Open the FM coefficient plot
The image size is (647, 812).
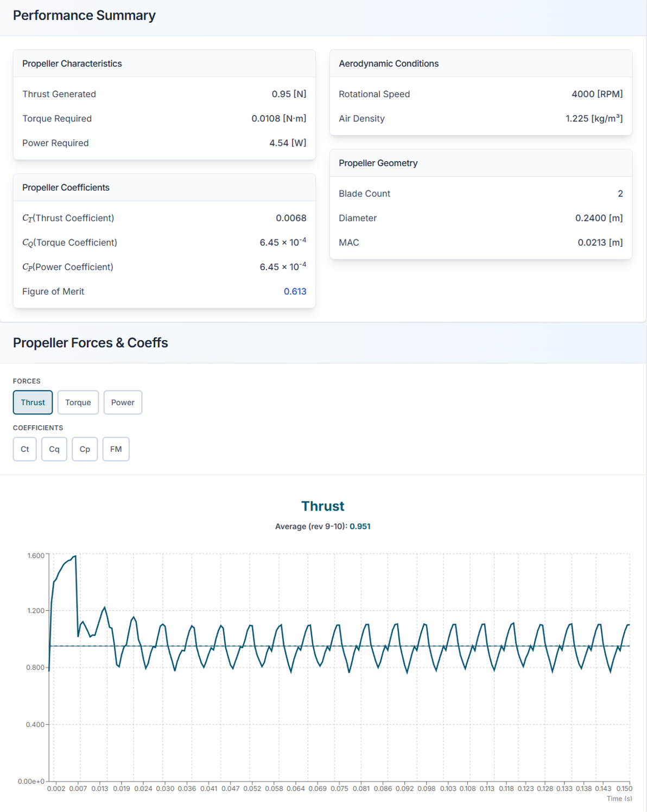(x=116, y=449)
